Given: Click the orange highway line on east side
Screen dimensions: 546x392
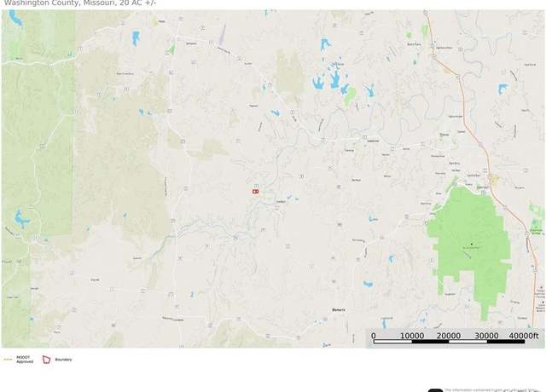Looking at the screenshot, I should [x=463, y=94].
